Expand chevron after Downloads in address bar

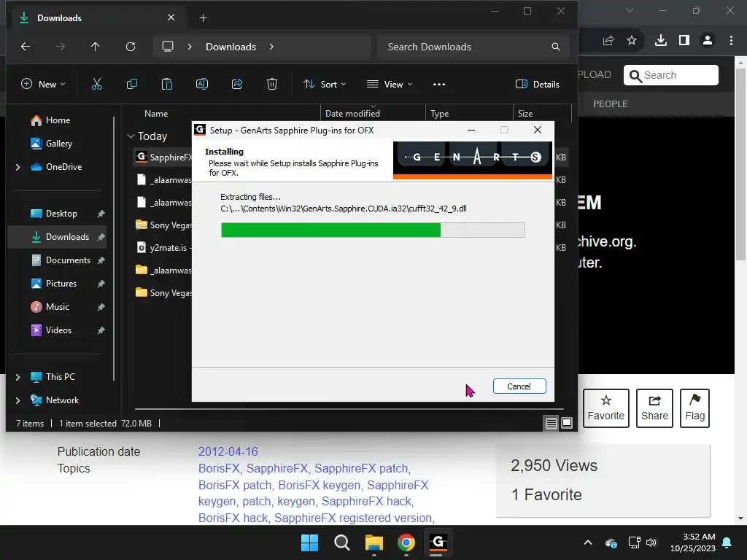tap(271, 47)
